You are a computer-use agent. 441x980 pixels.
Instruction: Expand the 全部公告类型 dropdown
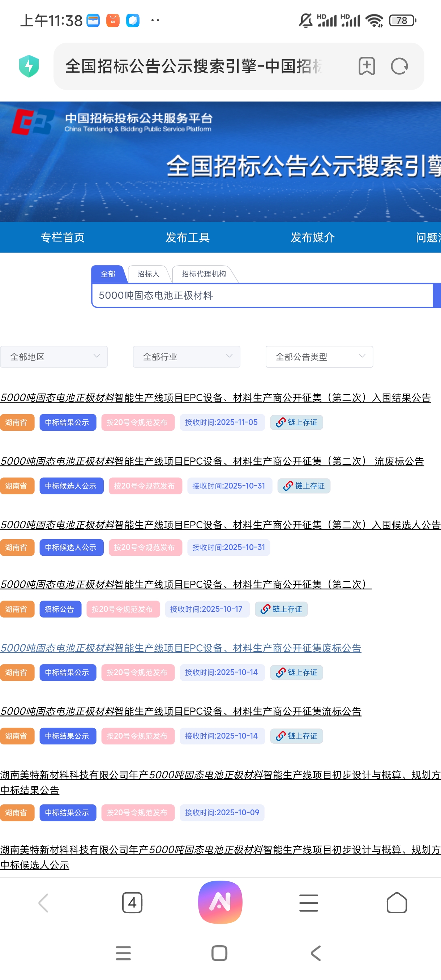click(x=319, y=357)
